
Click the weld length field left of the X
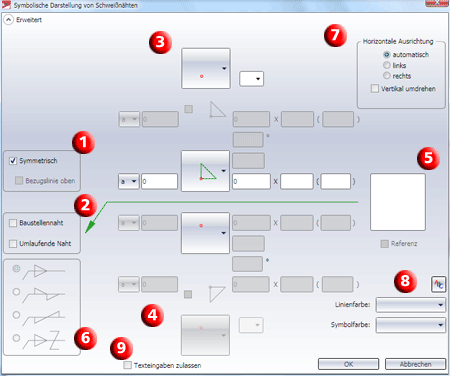(x=251, y=182)
